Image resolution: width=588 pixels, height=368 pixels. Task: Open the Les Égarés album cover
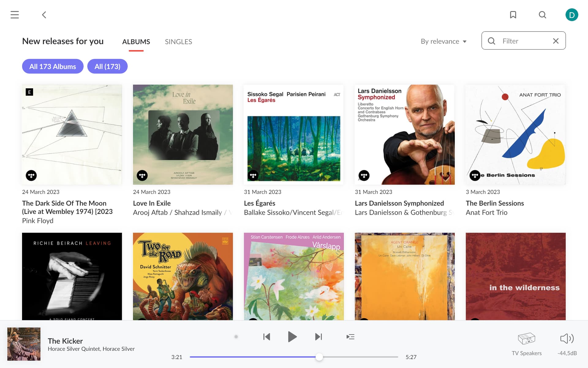(293, 135)
